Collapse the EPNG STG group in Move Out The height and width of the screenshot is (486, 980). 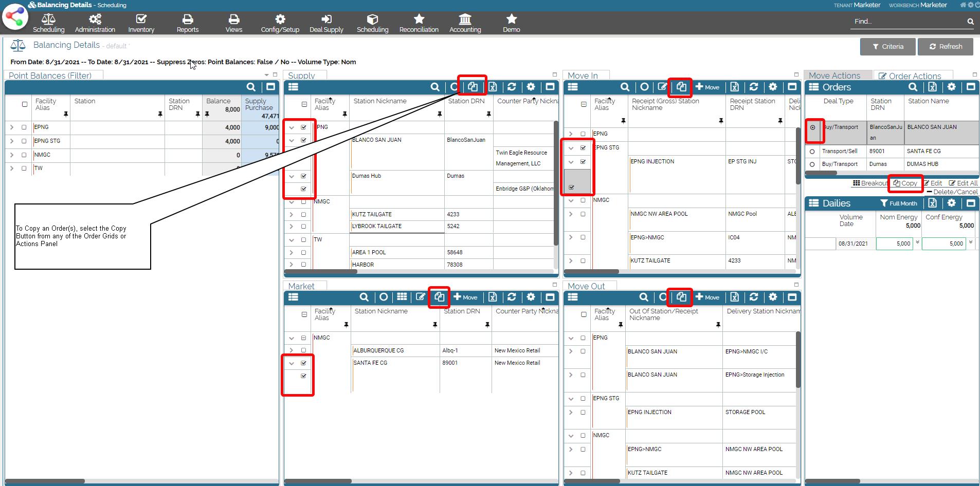click(x=571, y=399)
